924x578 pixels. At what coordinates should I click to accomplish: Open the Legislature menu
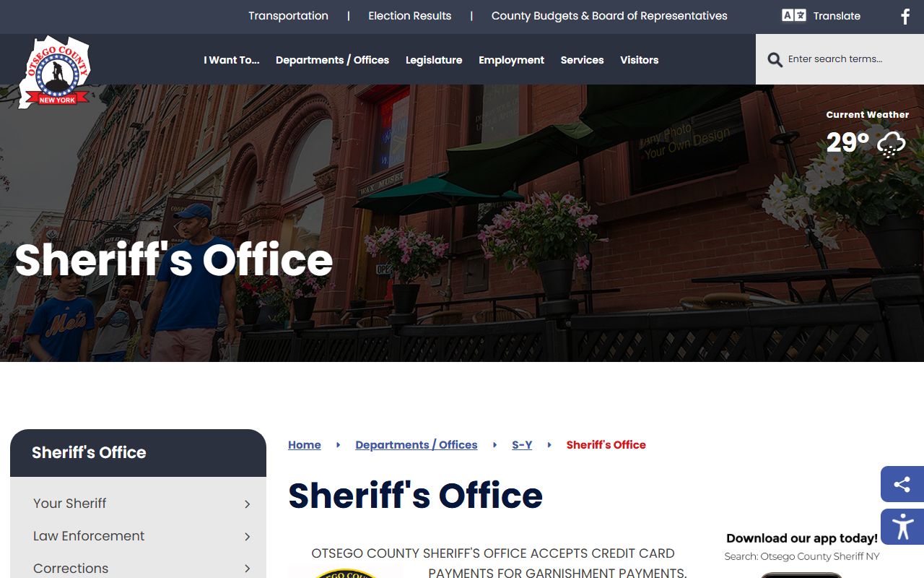(433, 60)
